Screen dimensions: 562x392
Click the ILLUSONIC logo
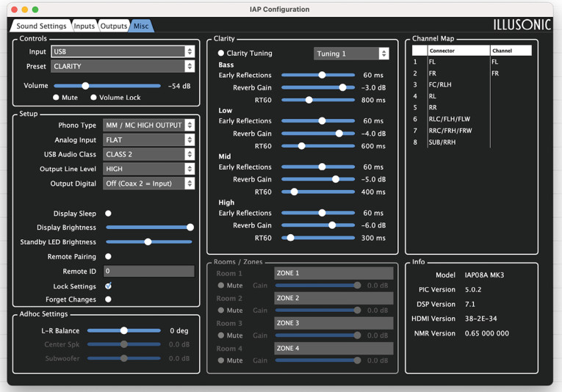tap(521, 25)
